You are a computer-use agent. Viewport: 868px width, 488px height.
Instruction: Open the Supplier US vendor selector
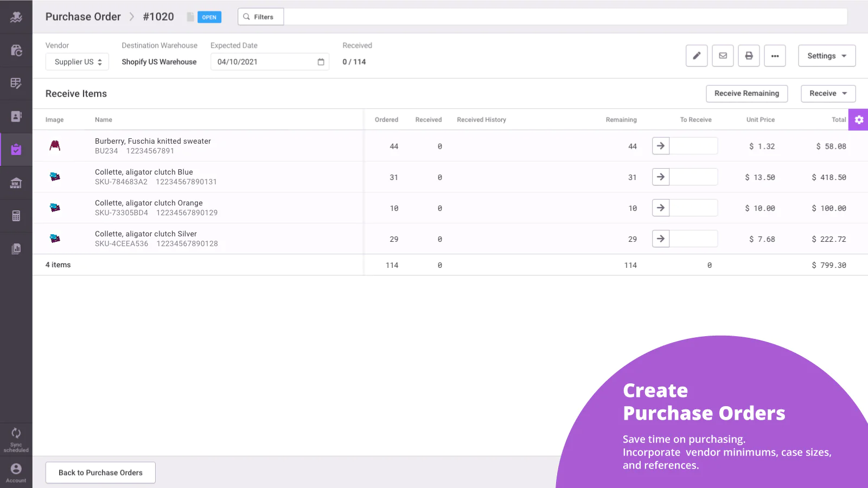coord(77,62)
